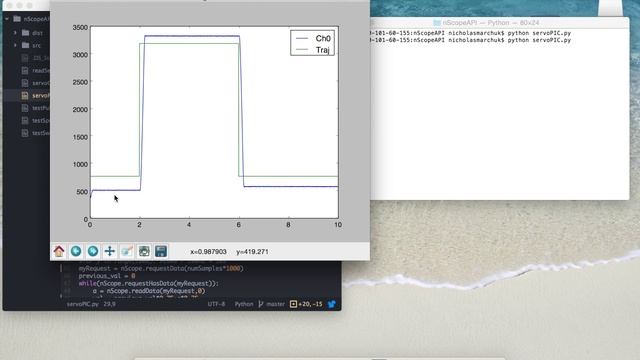Screen dimensions: 640x360
Task: Click the 10 x-axis tick label
Action: point(338,225)
